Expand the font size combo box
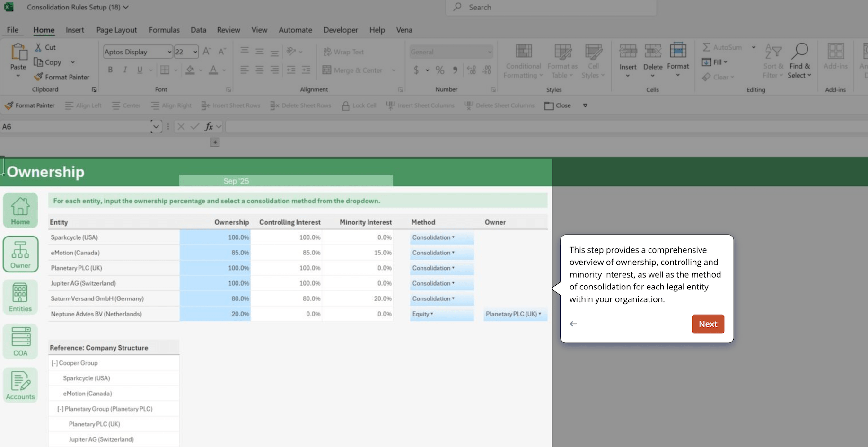868x447 pixels. point(195,52)
